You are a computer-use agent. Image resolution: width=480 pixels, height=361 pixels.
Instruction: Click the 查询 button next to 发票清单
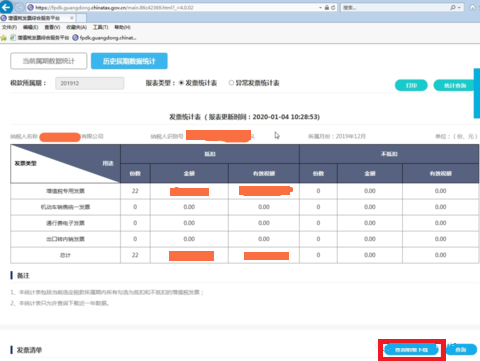pos(461,350)
